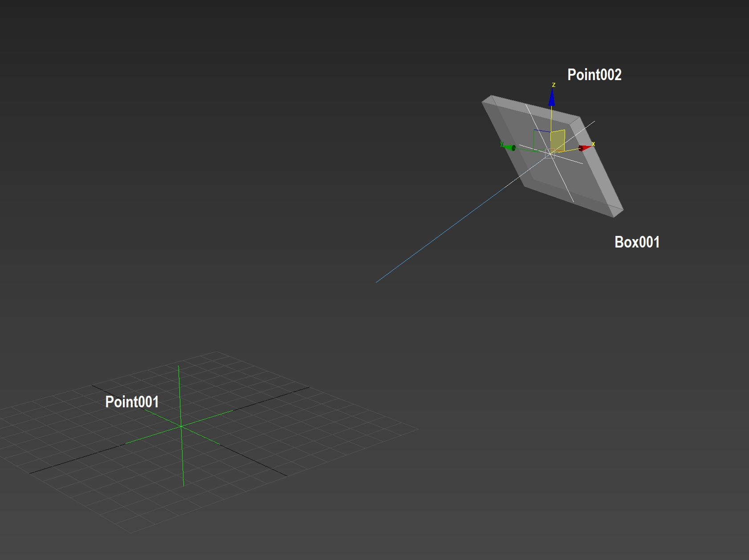The width and height of the screenshot is (749, 560).
Task: Click the Box001 name label
Action: pyautogui.click(x=637, y=242)
